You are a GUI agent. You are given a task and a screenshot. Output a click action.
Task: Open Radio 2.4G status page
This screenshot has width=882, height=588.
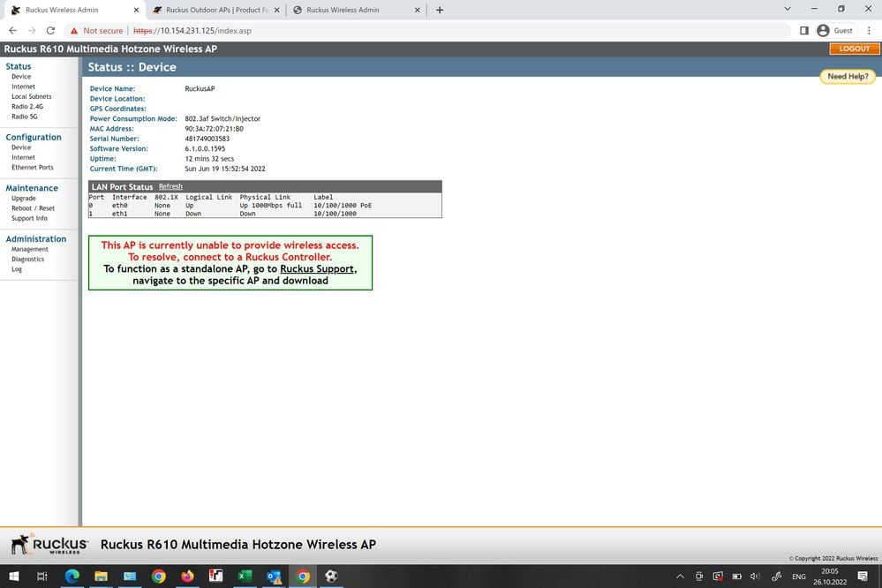(x=27, y=107)
